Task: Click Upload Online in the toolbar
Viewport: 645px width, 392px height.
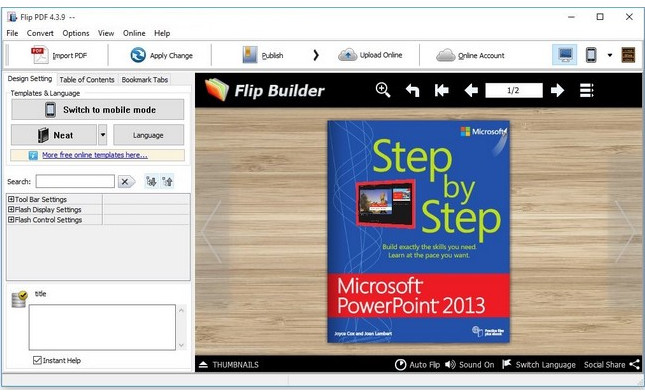Action: tap(370, 55)
